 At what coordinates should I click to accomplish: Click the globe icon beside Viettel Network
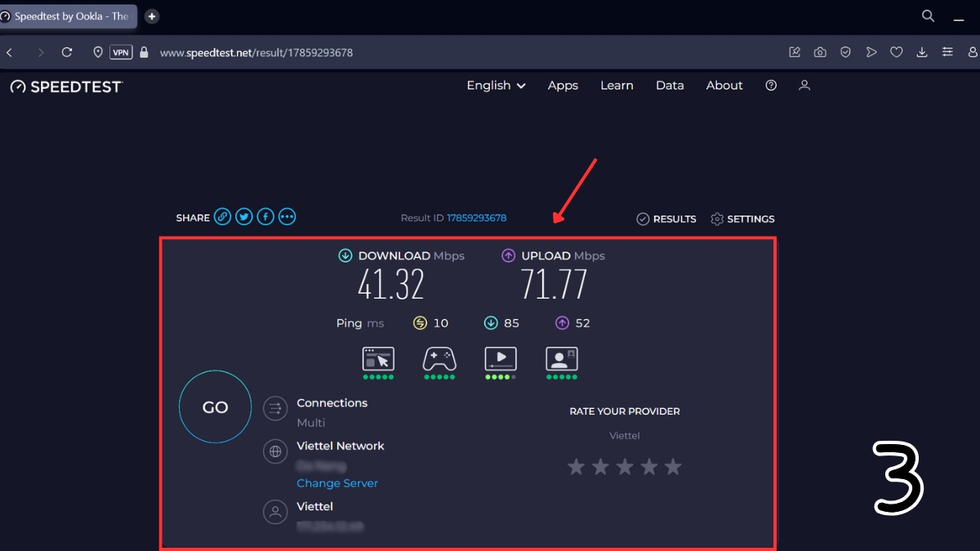[275, 451]
